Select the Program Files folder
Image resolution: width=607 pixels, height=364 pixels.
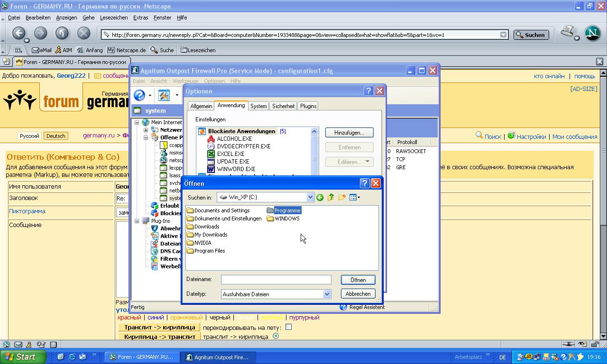pyautogui.click(x=206, y=251)
